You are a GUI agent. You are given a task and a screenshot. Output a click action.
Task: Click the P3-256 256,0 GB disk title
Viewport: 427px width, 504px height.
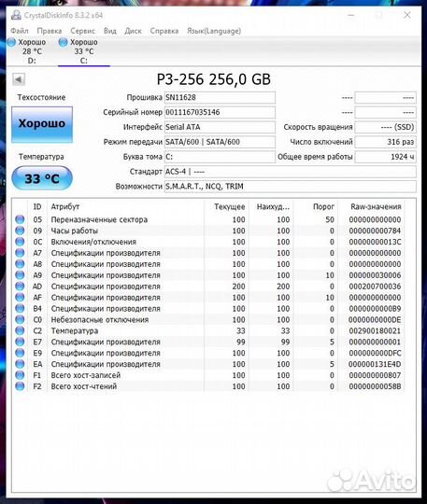tap(214, 79)
